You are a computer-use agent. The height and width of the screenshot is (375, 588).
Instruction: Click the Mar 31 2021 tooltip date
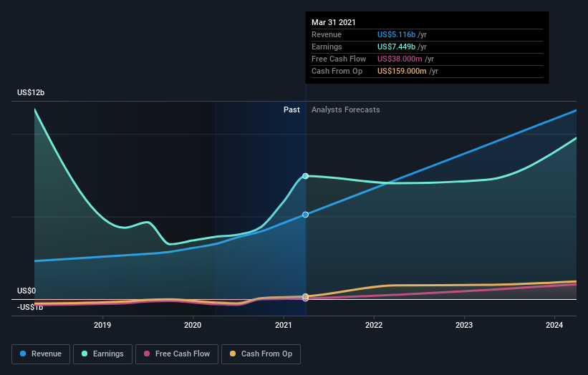click(333, 22)
